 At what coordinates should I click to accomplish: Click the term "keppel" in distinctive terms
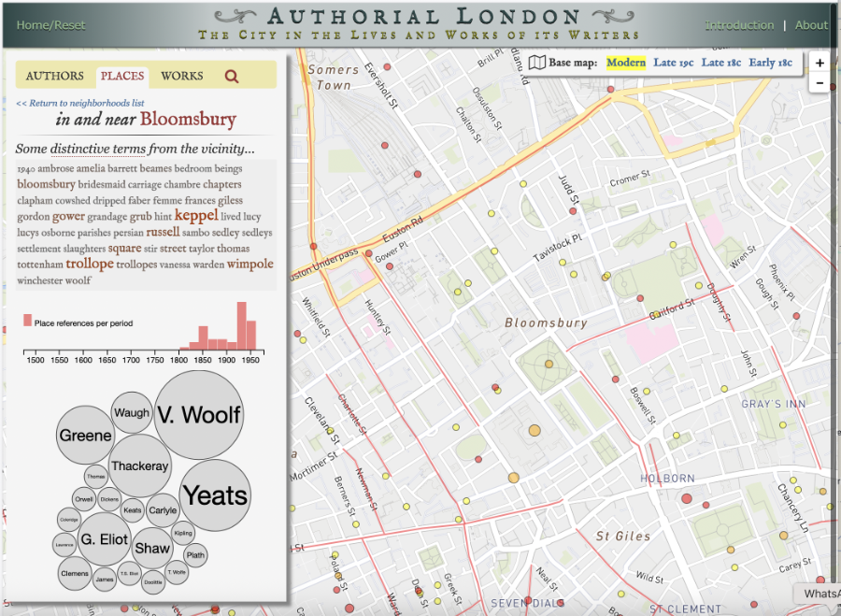195,216
